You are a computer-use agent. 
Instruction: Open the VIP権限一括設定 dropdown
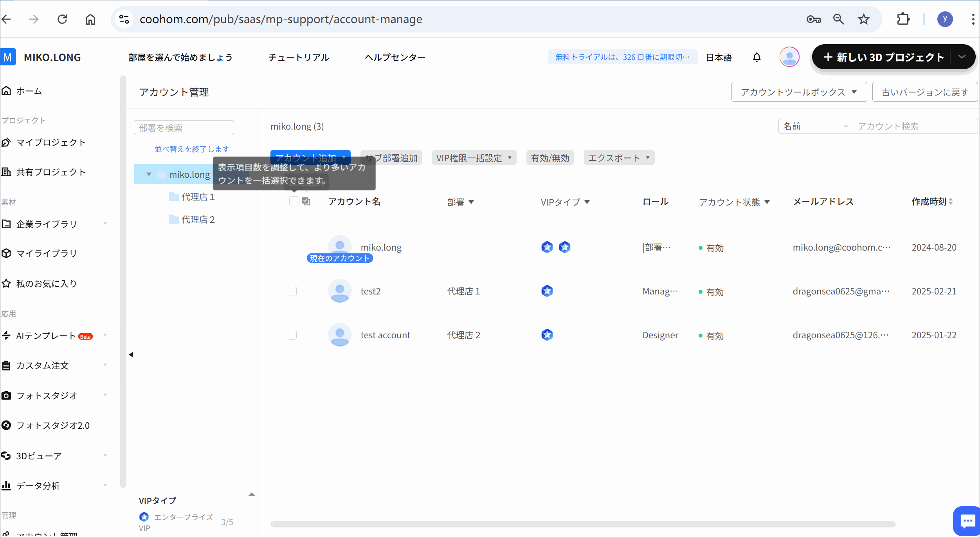pyautogui.click(x=474, y=158)
